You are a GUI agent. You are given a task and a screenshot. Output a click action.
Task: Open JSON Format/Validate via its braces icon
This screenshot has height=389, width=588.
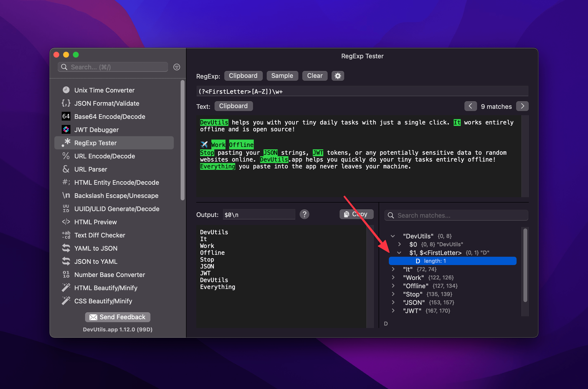pos(66,103)
